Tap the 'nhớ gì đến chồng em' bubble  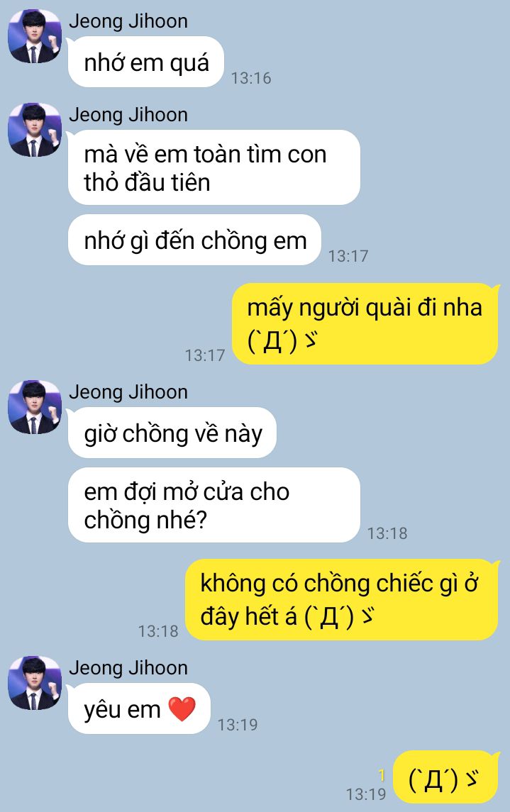194,240
